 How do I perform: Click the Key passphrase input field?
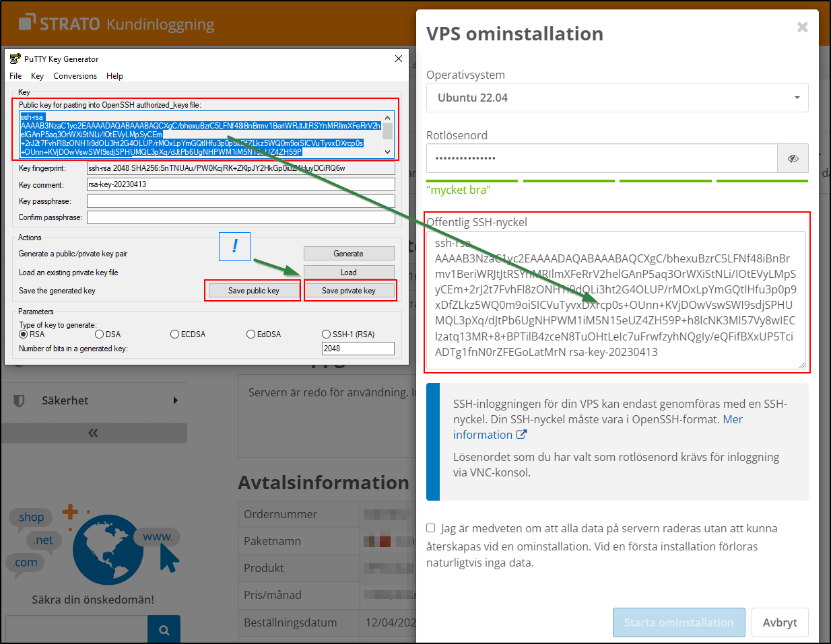[242, 202]
